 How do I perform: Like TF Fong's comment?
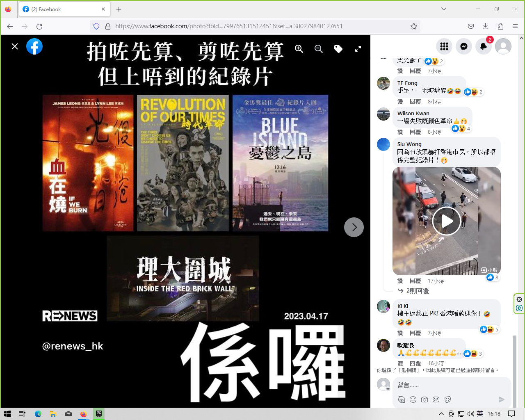(x=400, y=102)
